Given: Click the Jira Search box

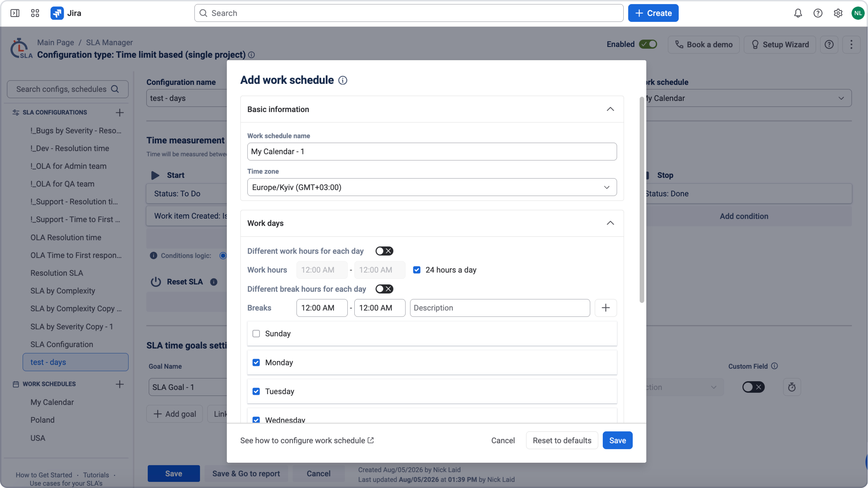Looking at the screenshot, I should (x=409, y=13).
